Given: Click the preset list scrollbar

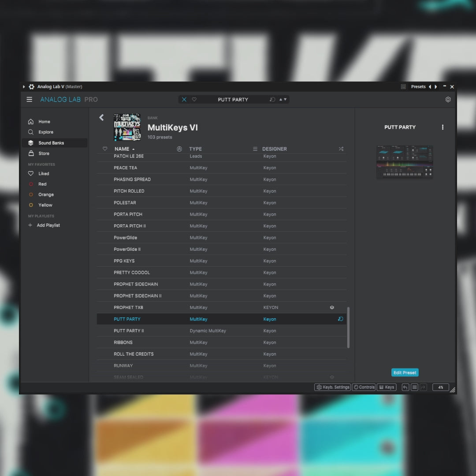Looking at the screenshot, I should [348, 327].
